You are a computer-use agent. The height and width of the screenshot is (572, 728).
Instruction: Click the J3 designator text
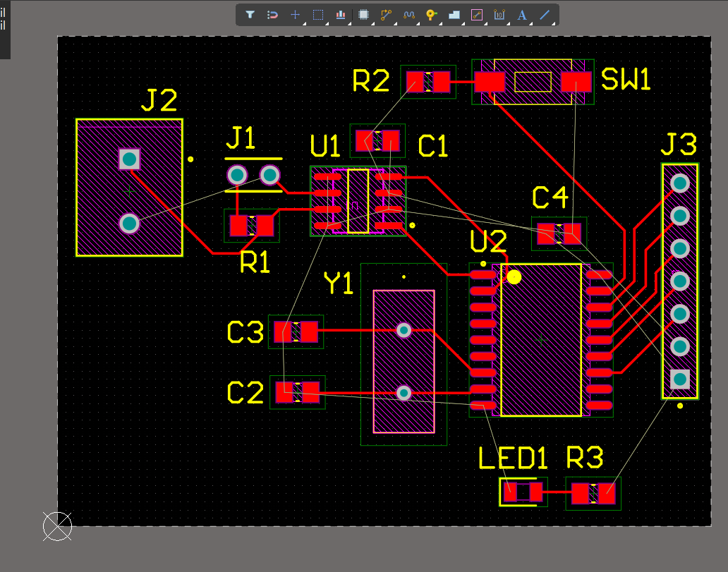[x=679, y=145]
